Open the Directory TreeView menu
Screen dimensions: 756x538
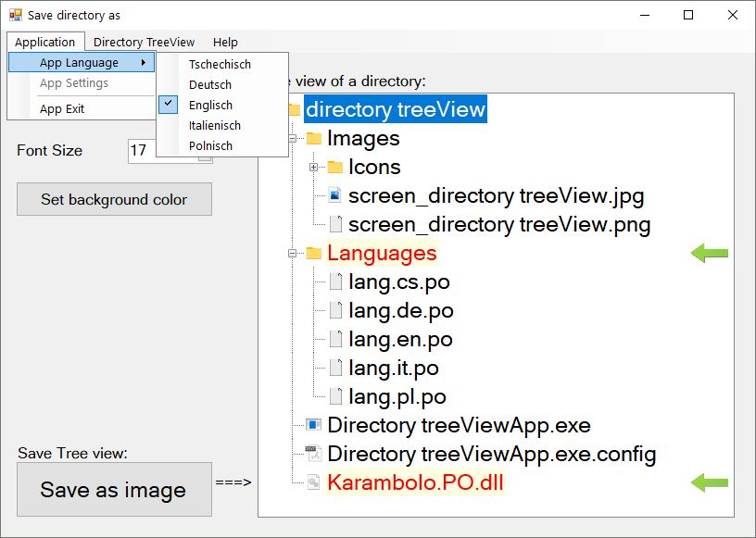[144, 42]
